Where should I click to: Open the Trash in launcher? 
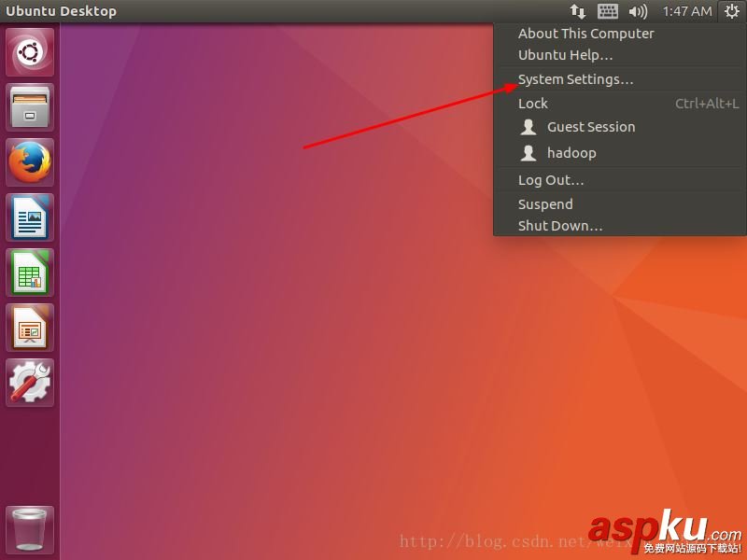click(30, 530)
